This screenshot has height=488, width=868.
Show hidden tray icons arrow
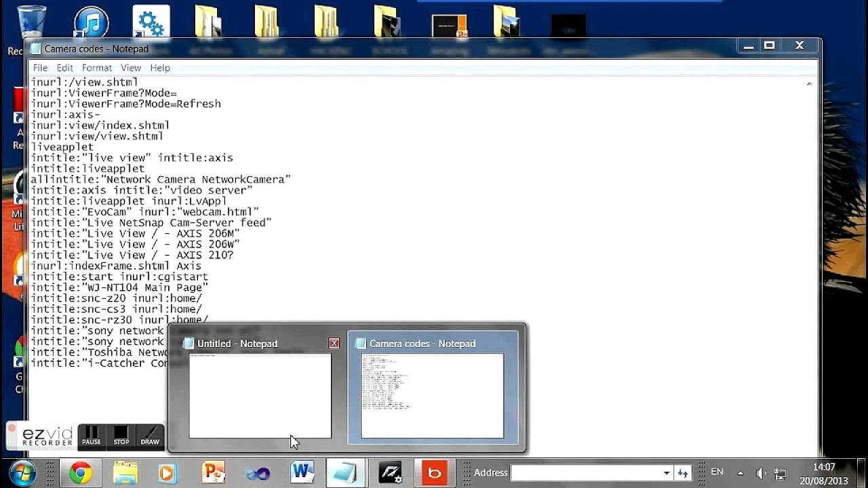tap(740, 473)
